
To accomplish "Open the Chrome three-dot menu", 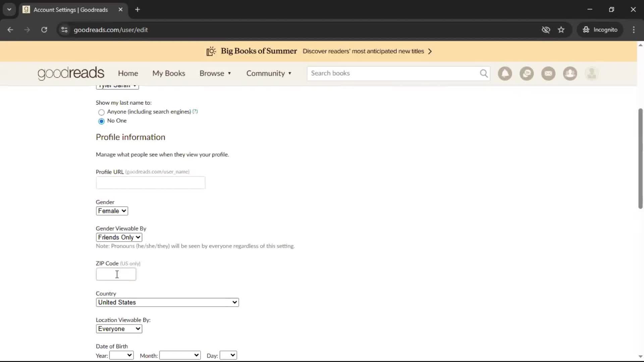I will 634,30.
